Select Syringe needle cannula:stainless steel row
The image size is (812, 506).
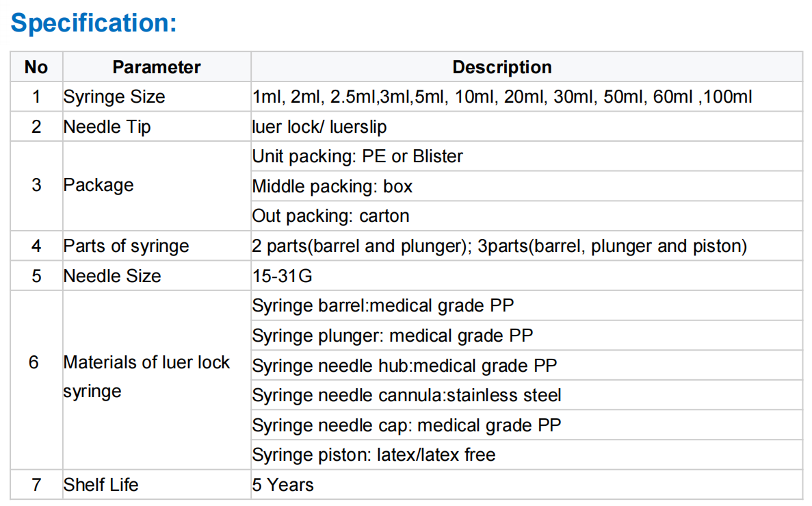click(527, 396)
